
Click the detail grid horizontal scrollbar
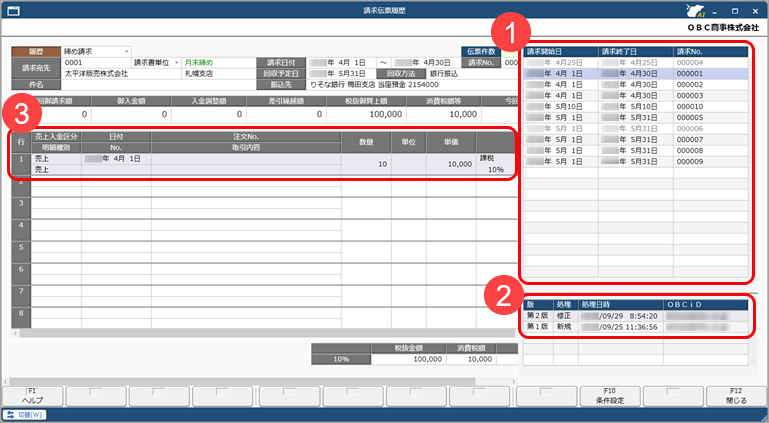coord(265,333)
